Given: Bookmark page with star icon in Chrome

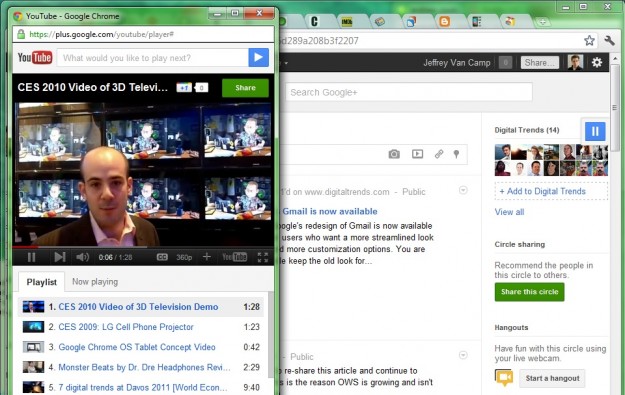Looking at the screenshot, I should click(x=589, y=40).
